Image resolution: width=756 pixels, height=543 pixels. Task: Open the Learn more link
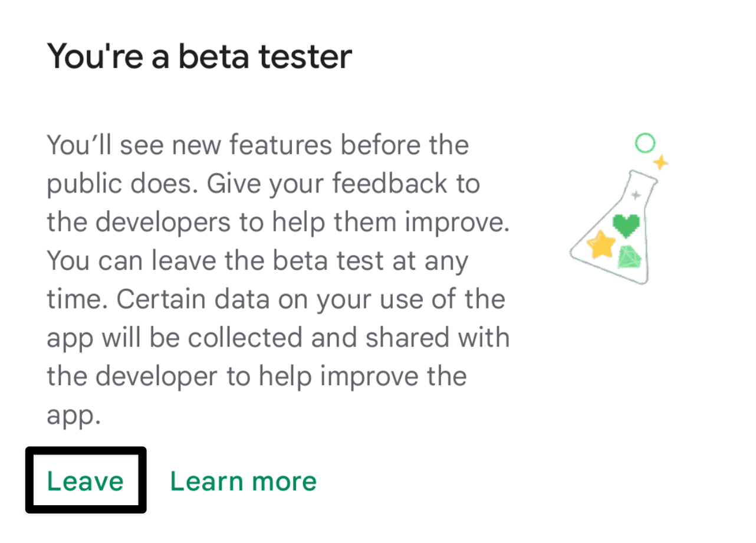click(x=243, y=481)
